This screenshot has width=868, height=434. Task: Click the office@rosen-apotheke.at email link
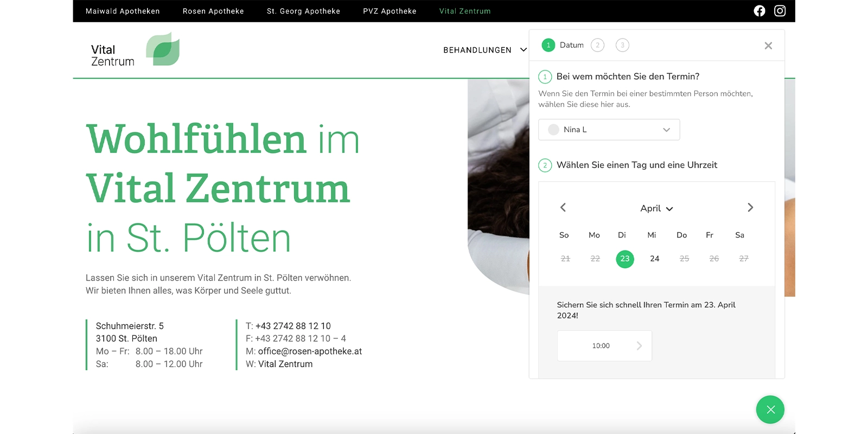point(310,351)
